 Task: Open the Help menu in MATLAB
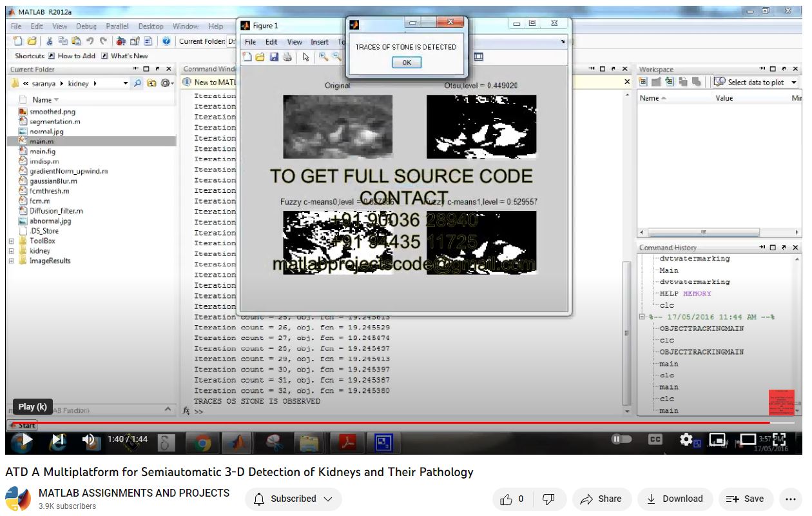click(215, 26)
